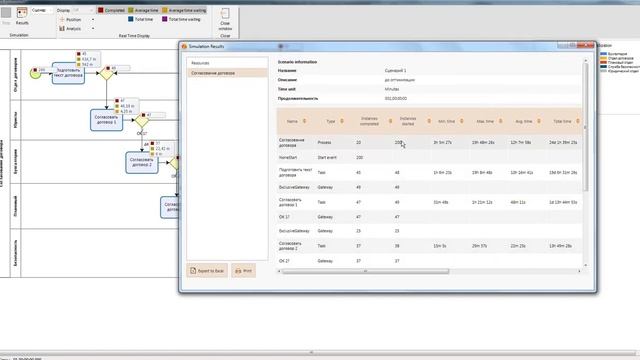Open the Position options in ribbon

tap(77, 20)
